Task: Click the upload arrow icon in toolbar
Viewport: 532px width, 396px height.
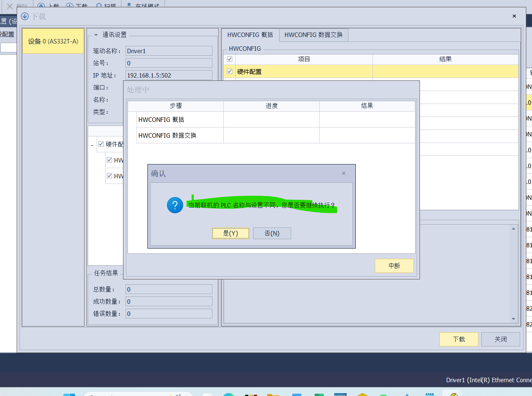Action: pos(41,6)
